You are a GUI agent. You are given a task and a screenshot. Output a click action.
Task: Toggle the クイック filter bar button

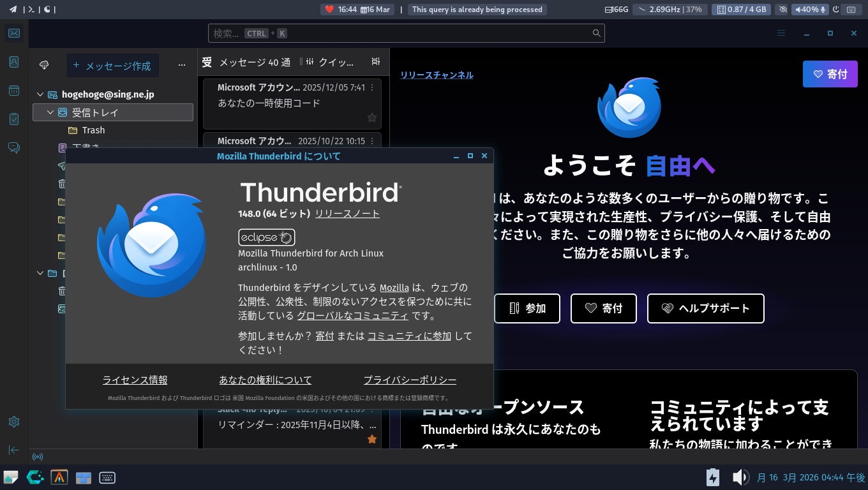coord(329,62)
